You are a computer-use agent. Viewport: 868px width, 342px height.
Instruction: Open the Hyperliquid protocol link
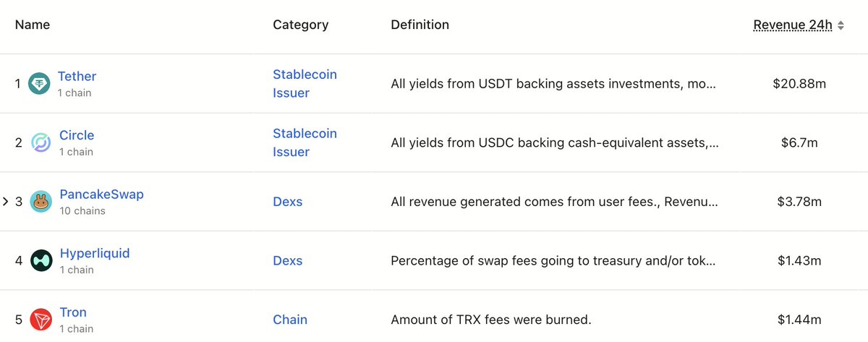coord(95,253)
